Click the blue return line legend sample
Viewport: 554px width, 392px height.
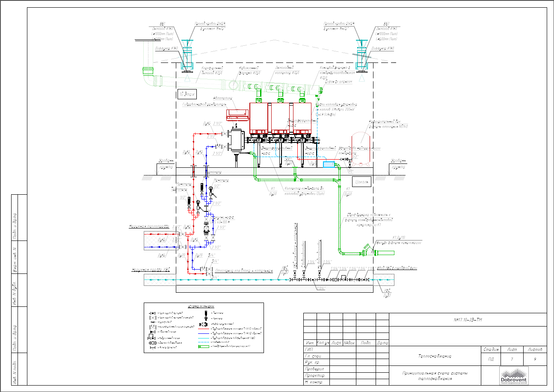[x=204, y=333]
